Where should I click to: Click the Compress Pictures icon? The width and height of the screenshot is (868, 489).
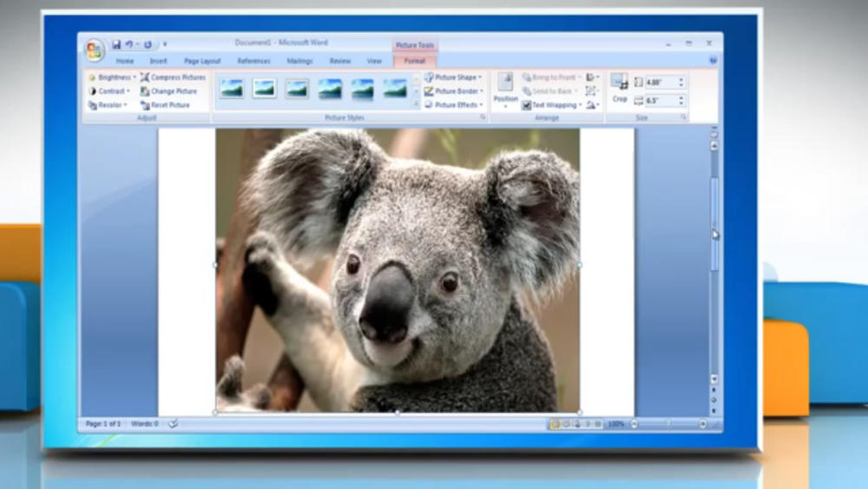[x=144, y=77]
